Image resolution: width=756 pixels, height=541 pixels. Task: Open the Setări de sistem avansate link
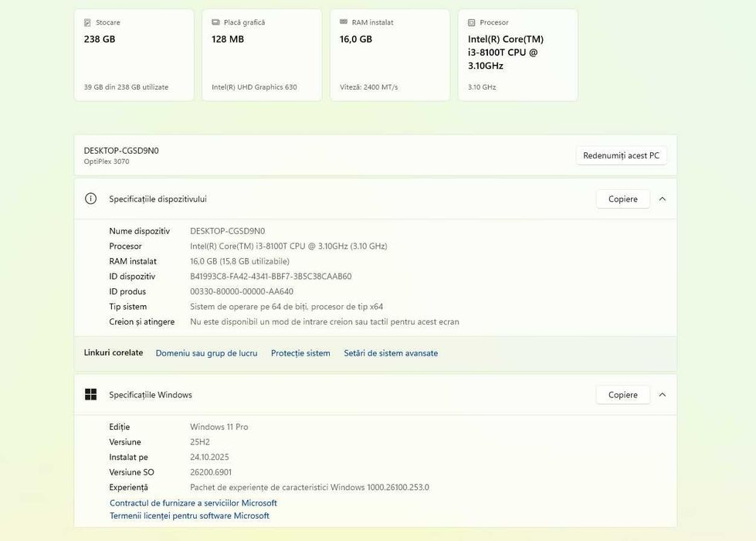click(x=391, y=353)
